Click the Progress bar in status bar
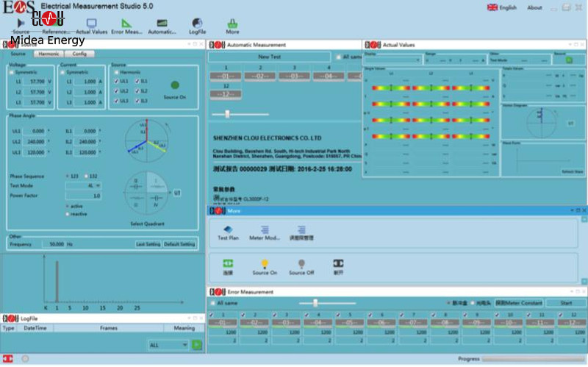The height and width of the screenshot is (367, 588). point(534,359)
